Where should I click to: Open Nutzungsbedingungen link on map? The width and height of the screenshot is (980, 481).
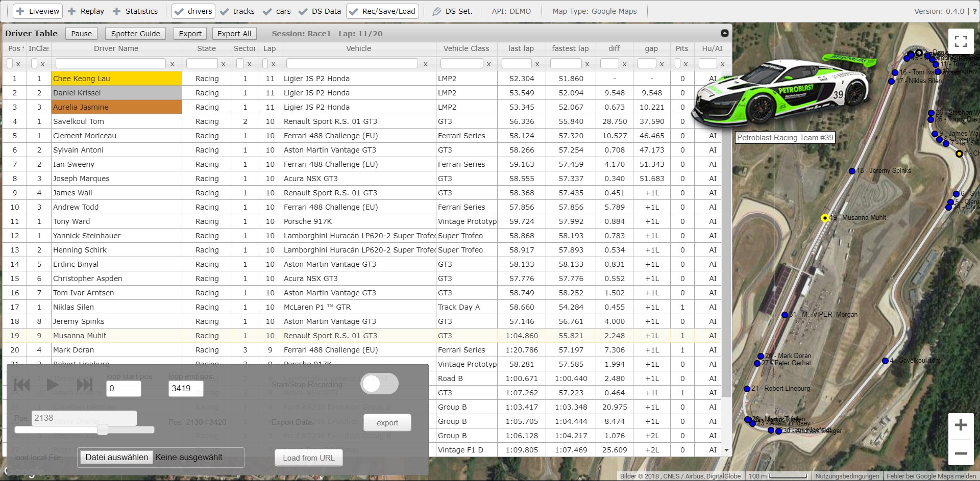(847, 476)
